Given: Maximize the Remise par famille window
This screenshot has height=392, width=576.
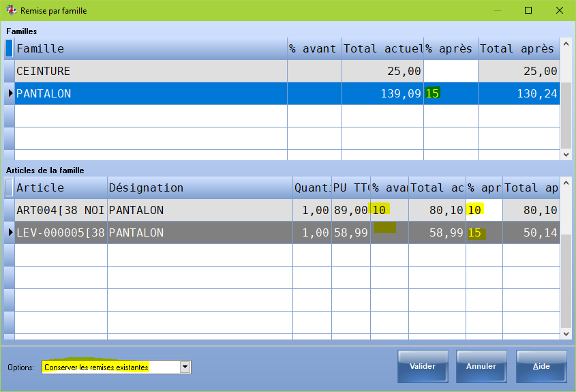Looking at the screenshot, I should click(x=528, y=11).
